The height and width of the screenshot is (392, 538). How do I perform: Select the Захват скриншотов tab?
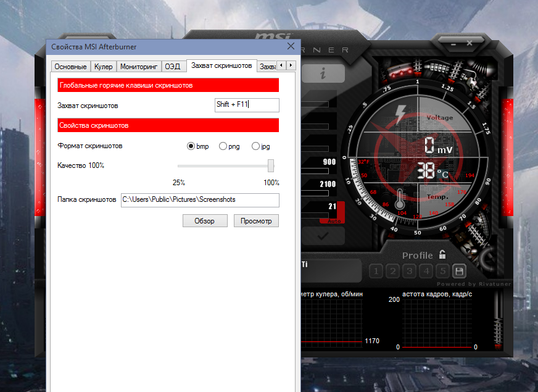(221, 65)
